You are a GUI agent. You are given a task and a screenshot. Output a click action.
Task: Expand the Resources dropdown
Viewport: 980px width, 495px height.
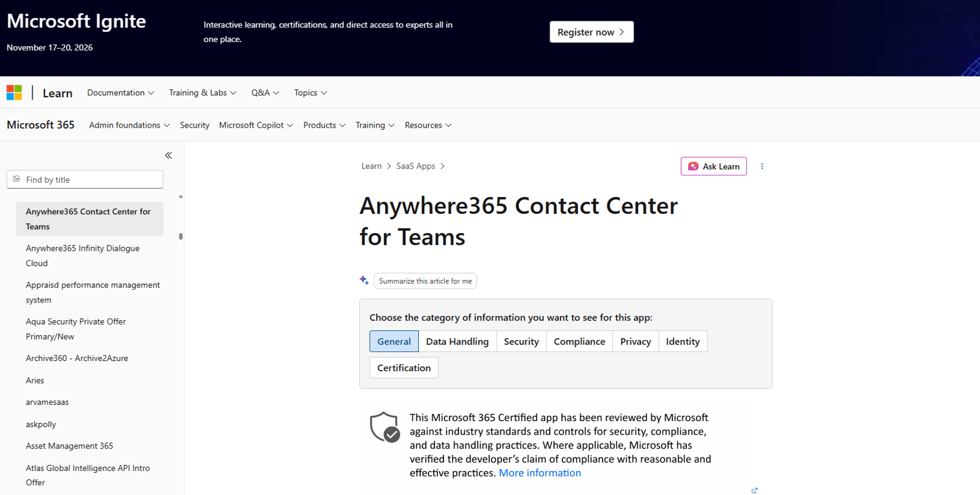coord(428,125)
